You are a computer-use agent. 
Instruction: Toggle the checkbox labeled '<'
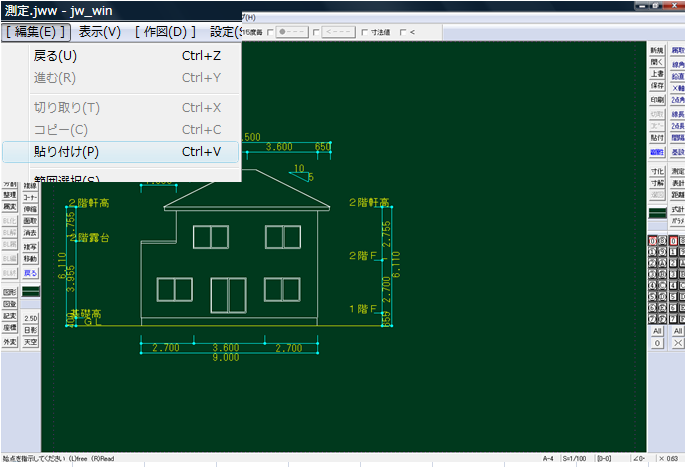coord(401,32)
